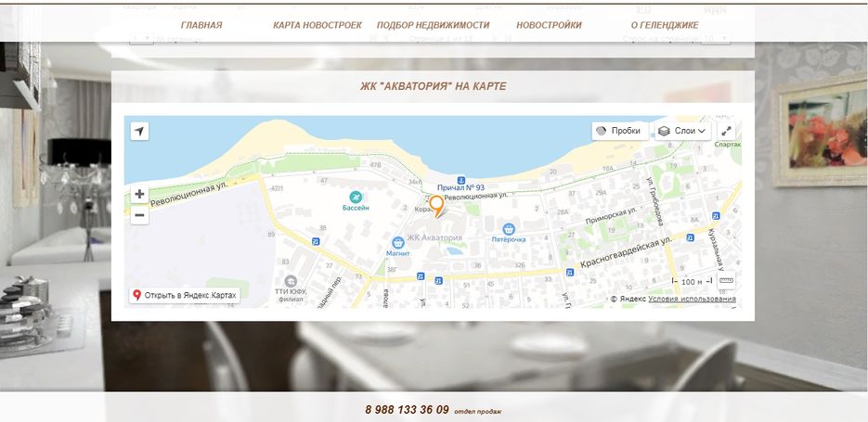This screenshot has width=868, height=422.
Task: Click Открыть в Яндекс.Картах button
Action: (185, 295)
